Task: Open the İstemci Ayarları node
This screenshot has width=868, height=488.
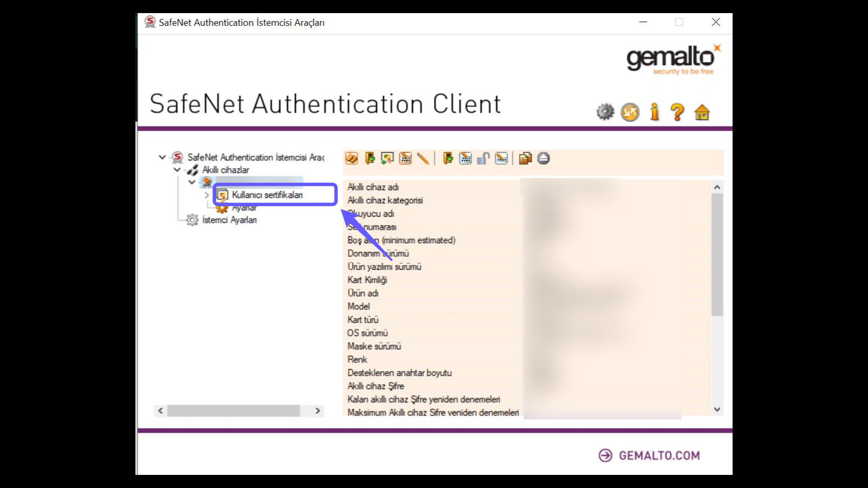Action: point(229,220)
